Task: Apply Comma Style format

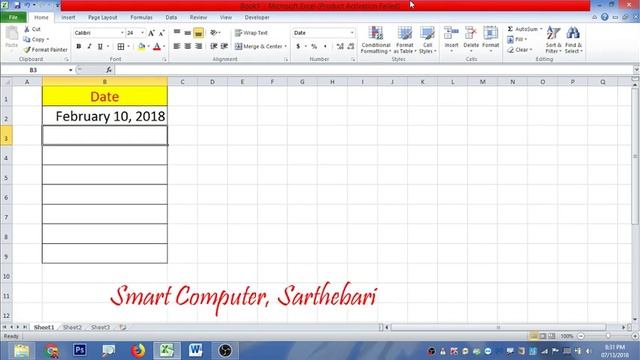Action: pyautogui.click(x=325, y=47)
